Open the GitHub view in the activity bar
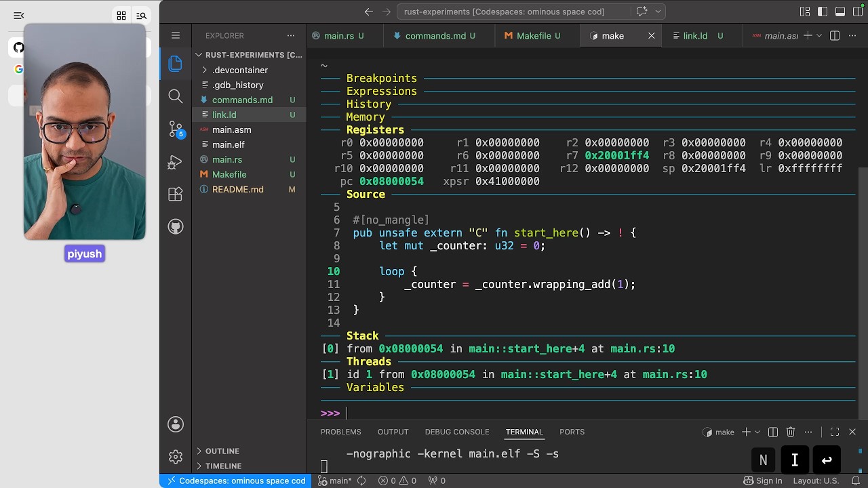Viewport: 868px width, 488px height. click(176, 227)
